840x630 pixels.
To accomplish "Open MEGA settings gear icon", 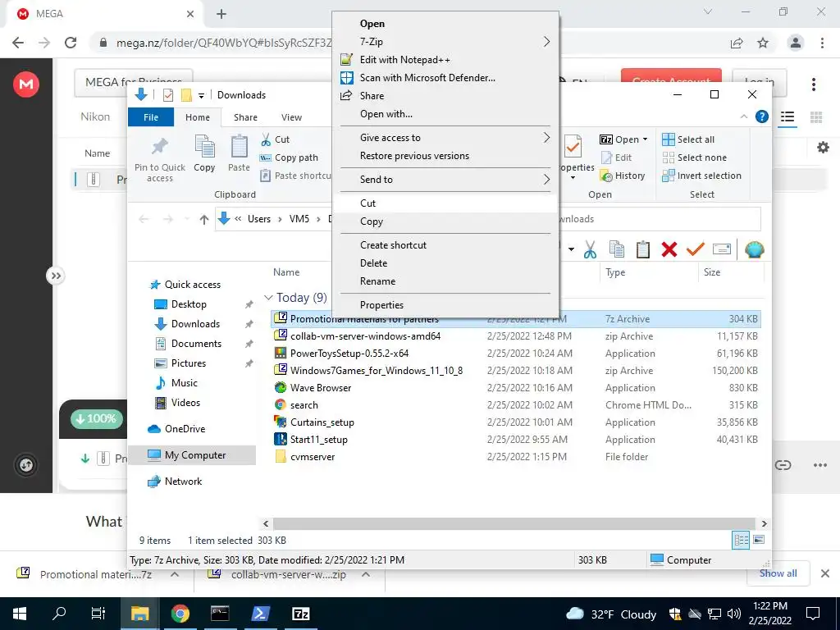I will pyautogui.click(x=823, y=148).
